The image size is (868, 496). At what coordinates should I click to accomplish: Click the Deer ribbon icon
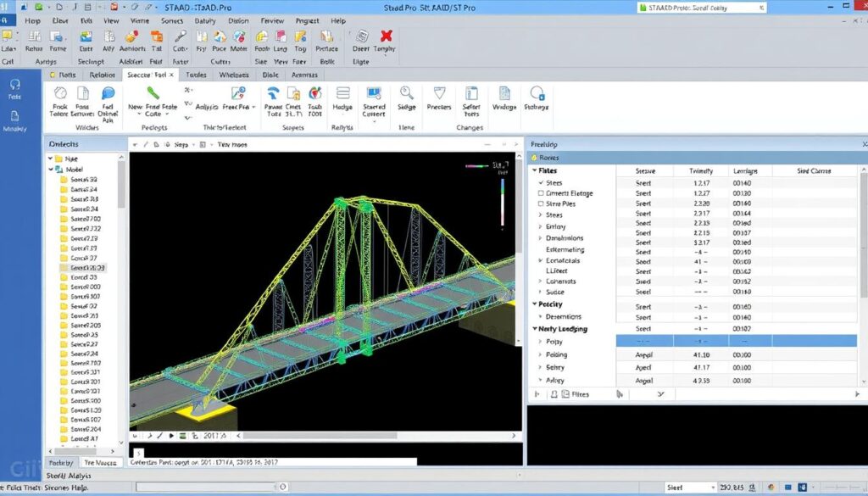pyautogui.click(x=361, y=36)
